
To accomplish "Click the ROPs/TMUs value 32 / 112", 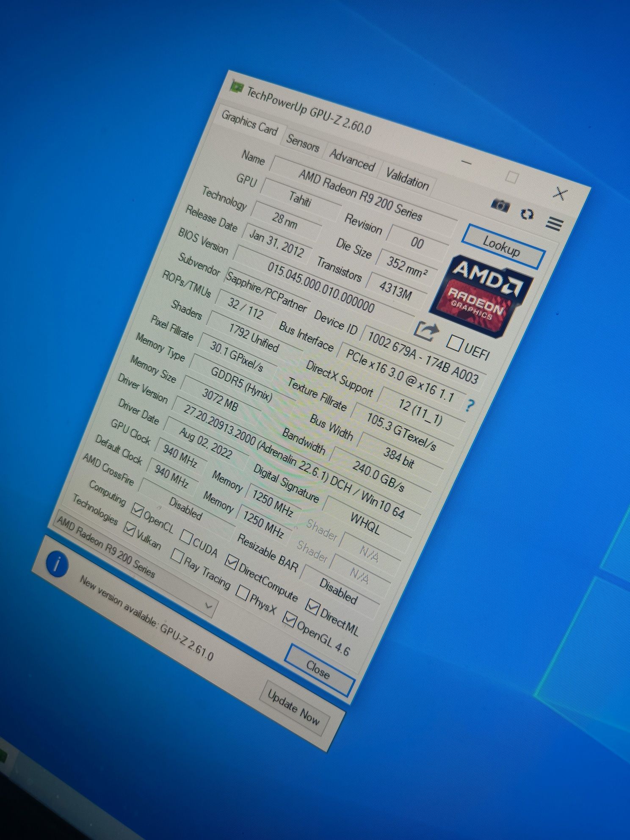I will click(x=246, y=307).
